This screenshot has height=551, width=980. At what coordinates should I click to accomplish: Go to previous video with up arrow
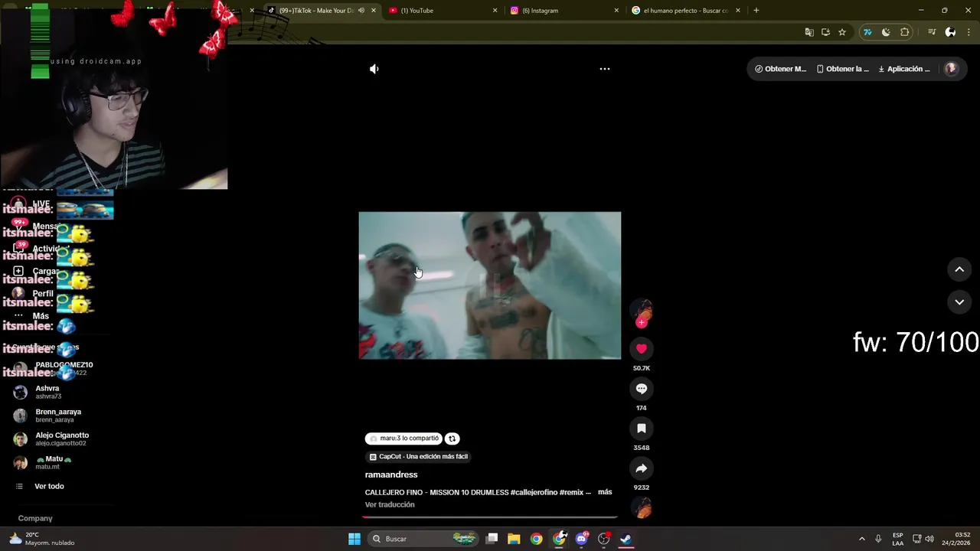pyautogui.click(x=959, y=269)
